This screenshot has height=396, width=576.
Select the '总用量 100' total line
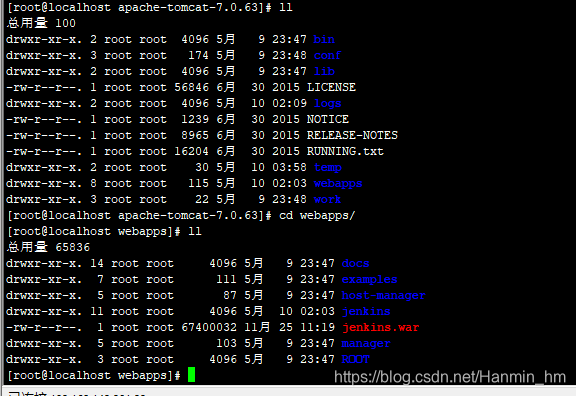click(41, 23)
